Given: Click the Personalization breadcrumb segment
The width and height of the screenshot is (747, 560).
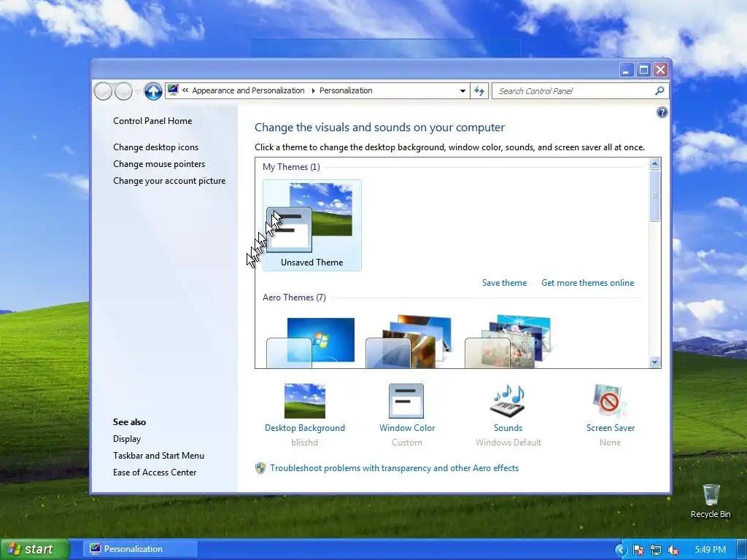Looking at the screenshot, I should click(x=346, y=90).
